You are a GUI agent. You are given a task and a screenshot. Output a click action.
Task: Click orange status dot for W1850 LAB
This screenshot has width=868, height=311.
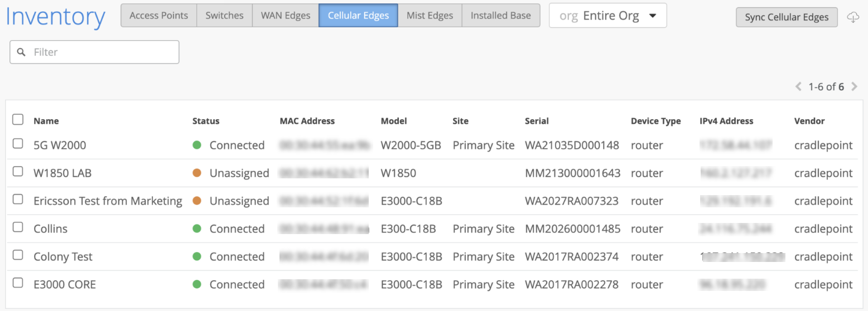pyautogui.click(x=197, y=173)
